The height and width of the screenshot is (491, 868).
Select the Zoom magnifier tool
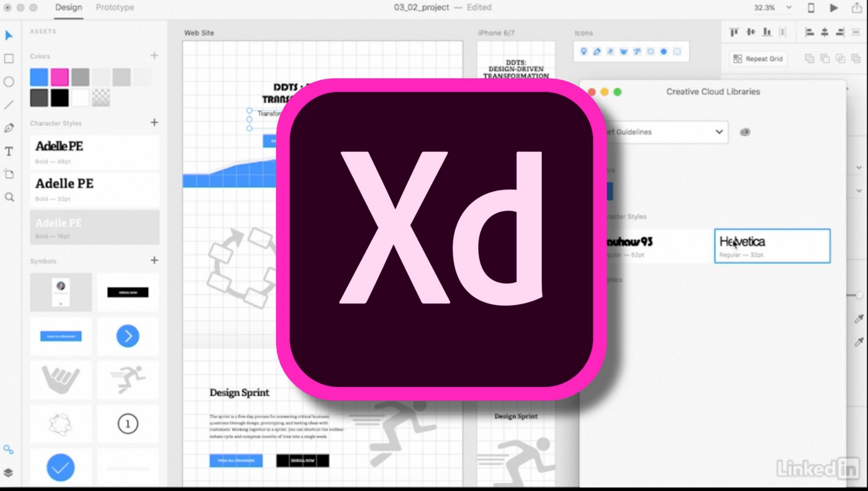(9, 197)
